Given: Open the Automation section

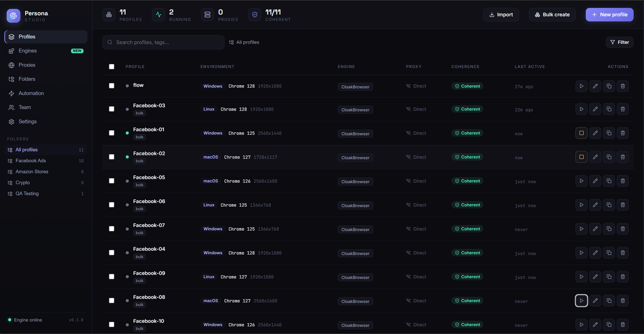Looking at the screenshot, I should (x=46, y=93).
